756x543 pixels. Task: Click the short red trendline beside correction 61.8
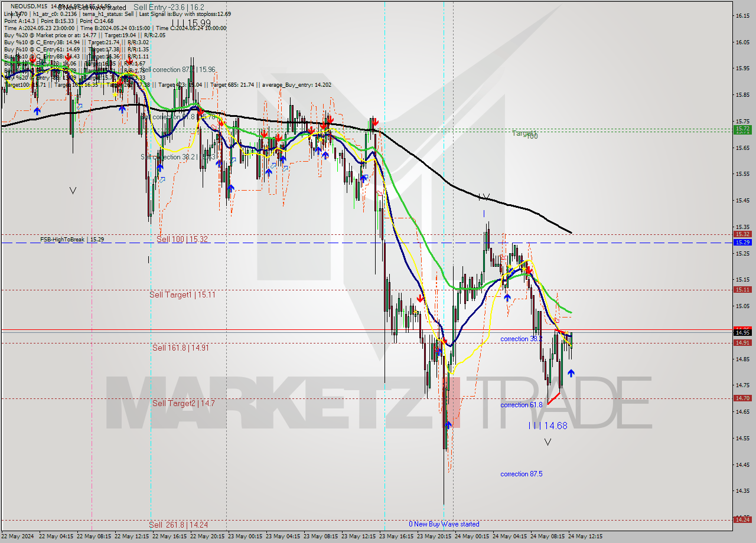point(553,398)
